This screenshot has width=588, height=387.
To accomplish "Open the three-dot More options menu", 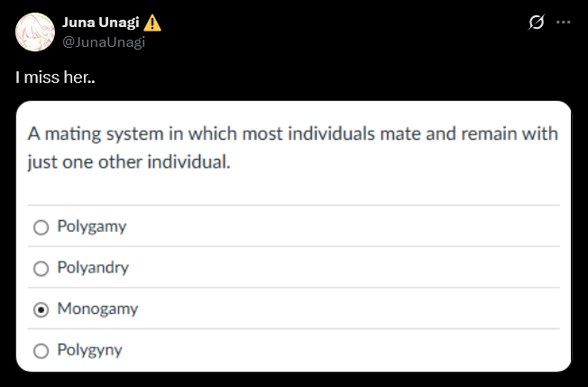I will (564, 22).
